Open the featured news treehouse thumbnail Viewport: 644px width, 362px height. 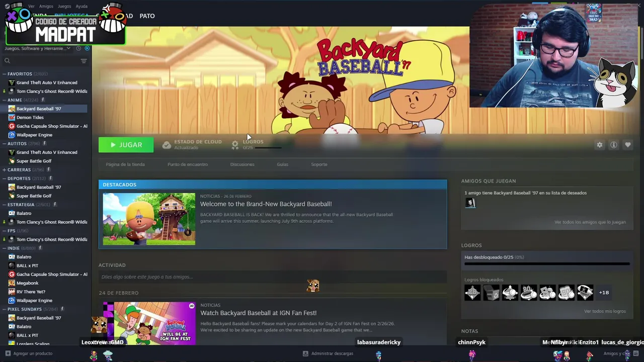[149, 219]
